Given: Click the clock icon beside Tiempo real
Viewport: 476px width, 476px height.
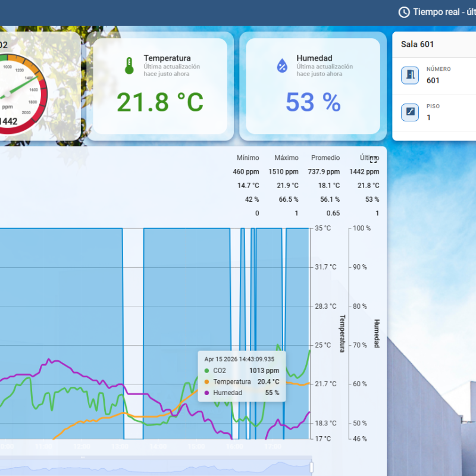Looking at the screenshot, I should (404, 12).
